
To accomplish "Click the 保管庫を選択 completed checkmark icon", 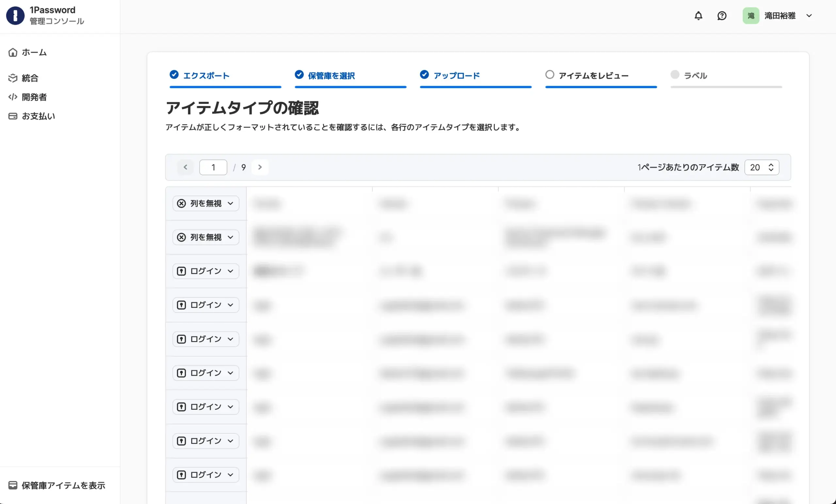I will click(x=299, y=74).
